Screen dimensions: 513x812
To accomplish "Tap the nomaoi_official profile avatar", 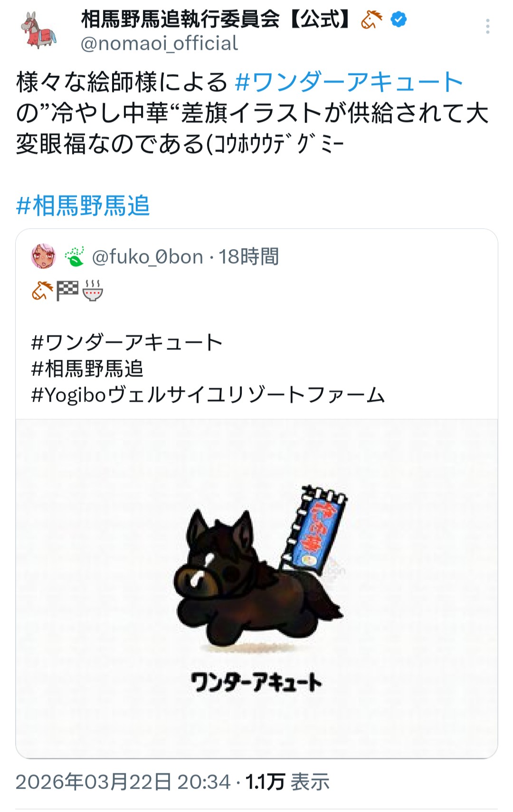I will (x=38, y=30).
